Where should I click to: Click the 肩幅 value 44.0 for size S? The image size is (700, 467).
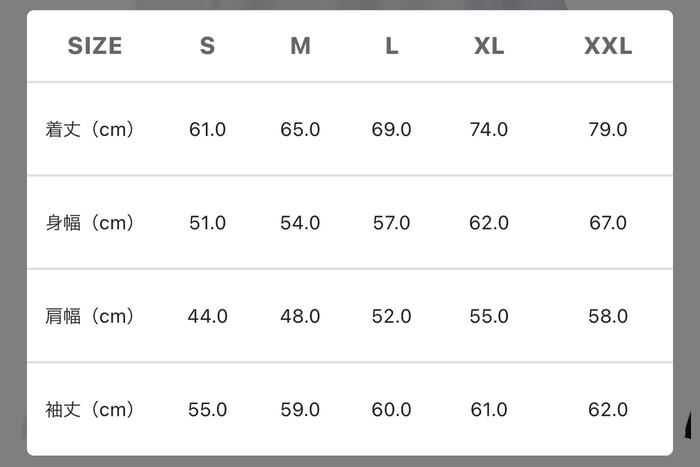(208, 316)
